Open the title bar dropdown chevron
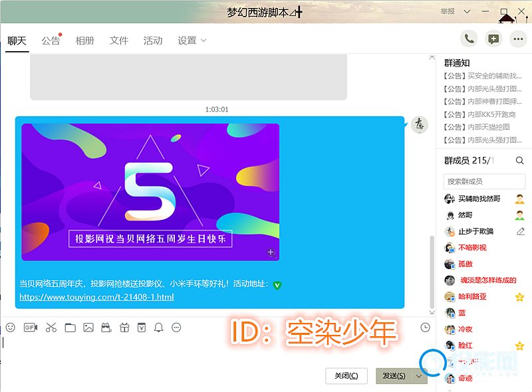Image resolution: width=532 pixels, height=392 pixels. click(x=467, y=11)
